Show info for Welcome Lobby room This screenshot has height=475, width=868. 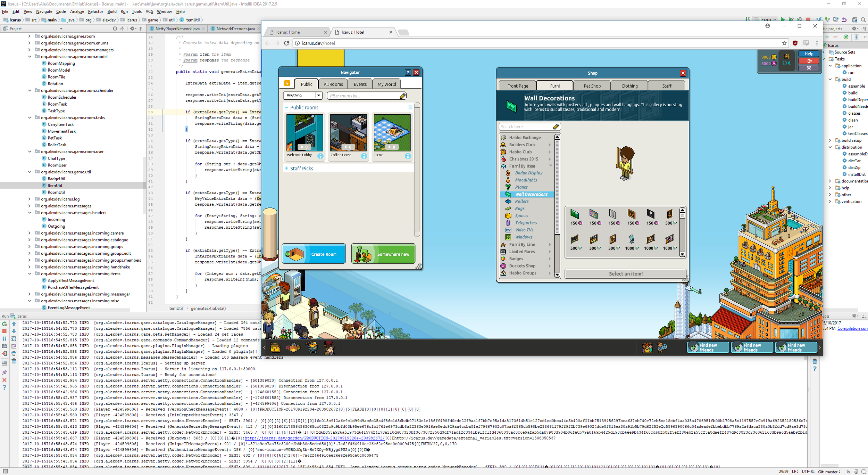pyautogui.click(x=320, y=156)
